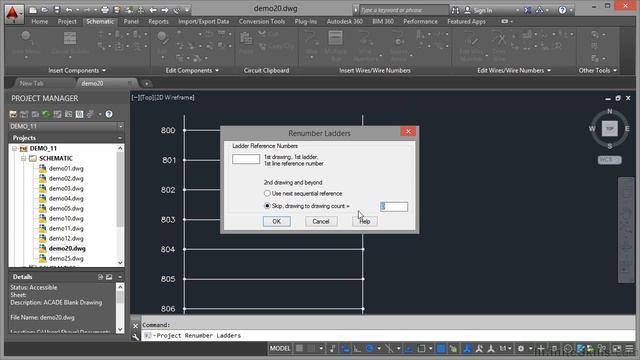
Task: Click the skip drawing count input field
Action: click(394, 207)
